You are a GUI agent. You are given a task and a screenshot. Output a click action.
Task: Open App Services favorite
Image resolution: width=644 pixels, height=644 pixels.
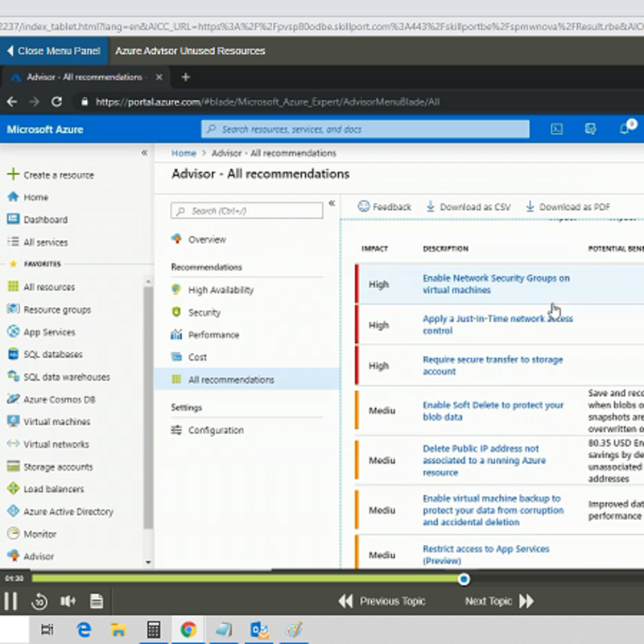(x=41, y=332)
